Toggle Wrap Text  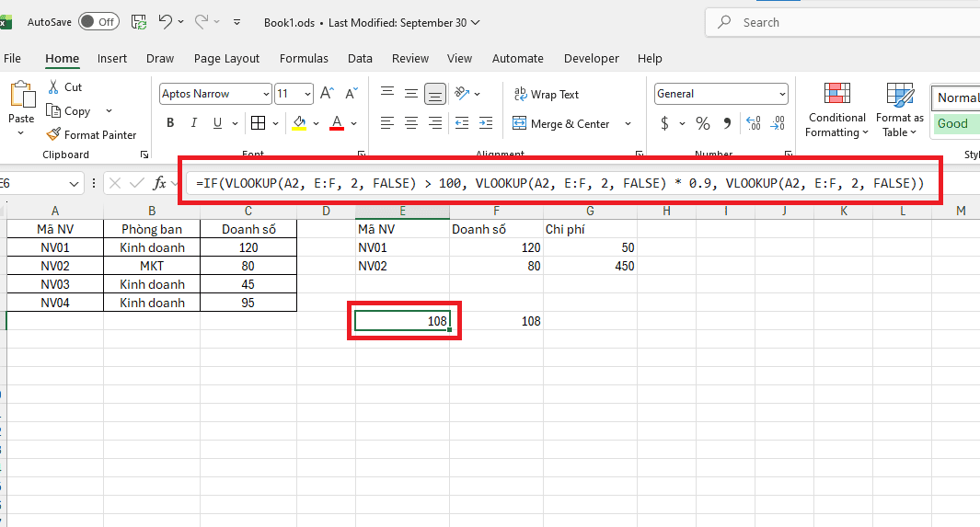547,94
